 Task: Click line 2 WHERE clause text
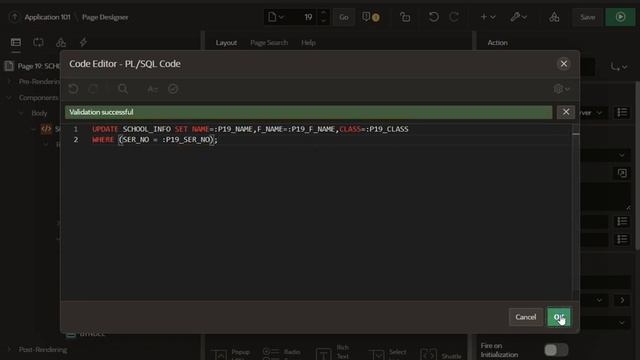(155, 140)
